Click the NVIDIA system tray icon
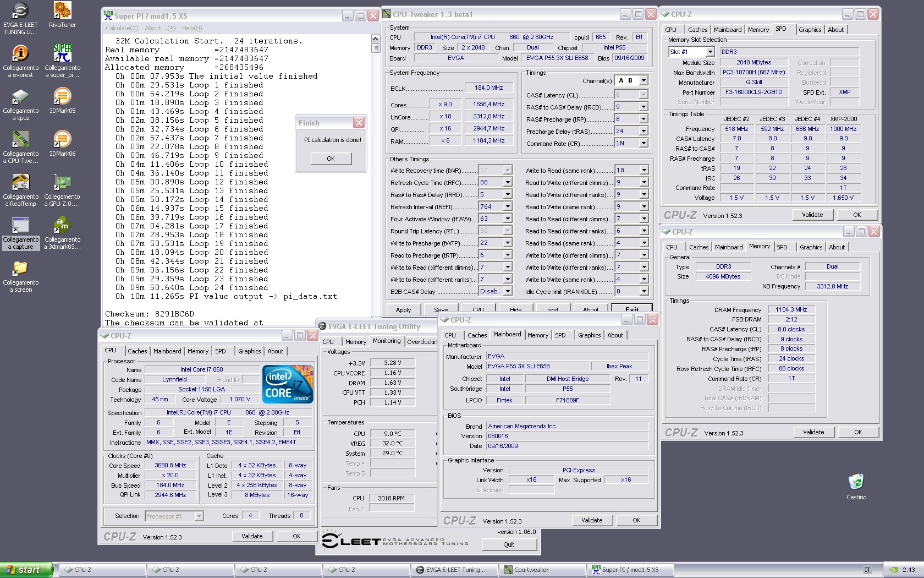This screenshot has width=924, height=578. point(894,570)
